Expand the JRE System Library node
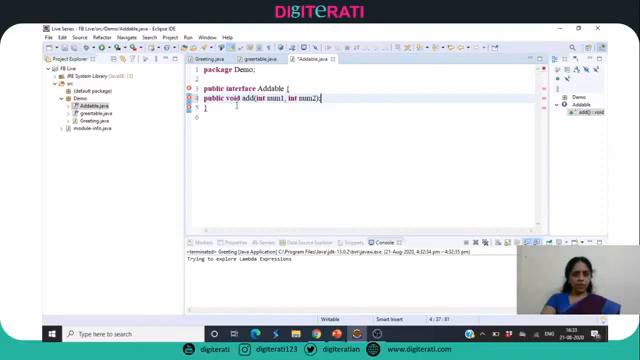This screenshot has height=360, width=640. click(x=55, y=76)
